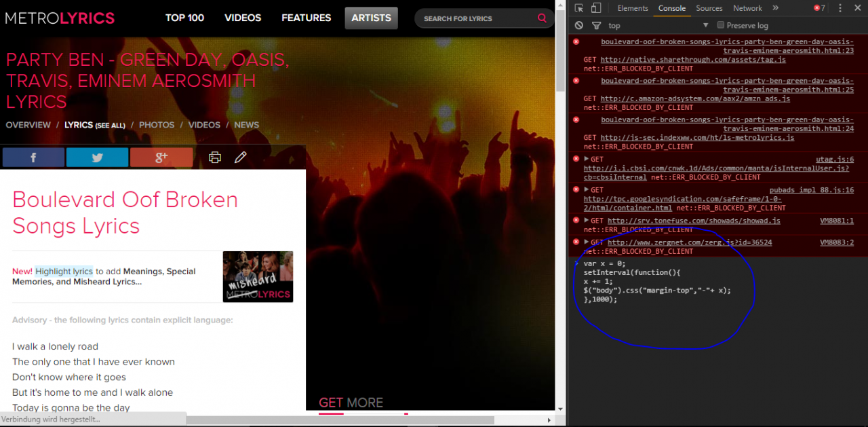Click the error icon beside the showad.js error

click(576, 220)
